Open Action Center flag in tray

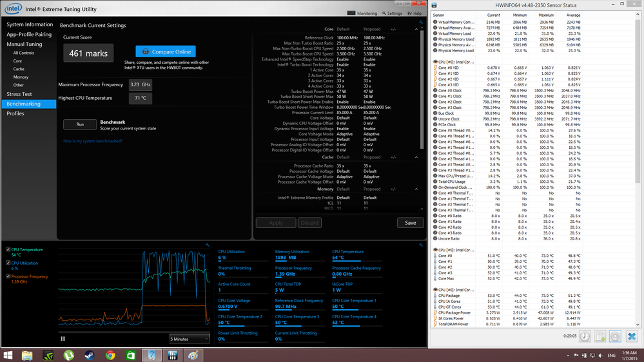click(x=576, y=356)
